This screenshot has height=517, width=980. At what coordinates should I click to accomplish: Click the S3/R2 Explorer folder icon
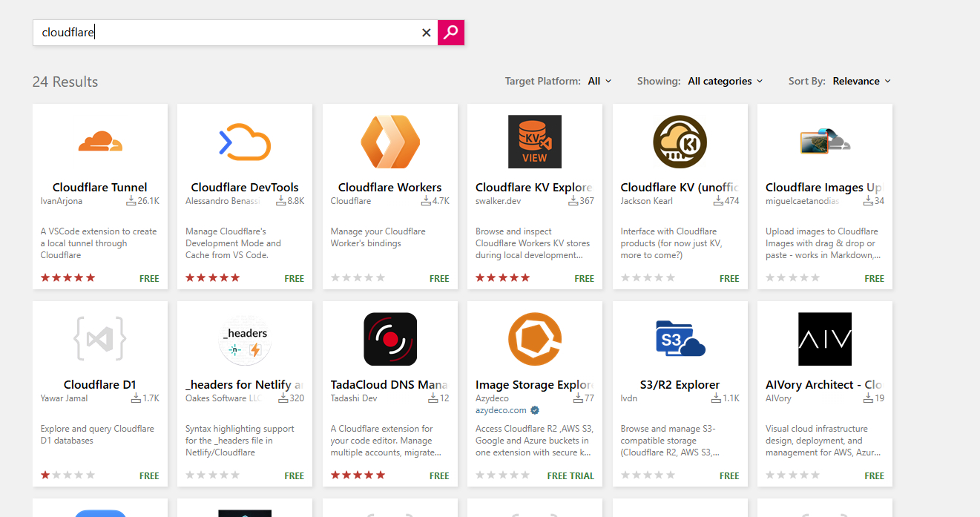[x=680, y=339]
